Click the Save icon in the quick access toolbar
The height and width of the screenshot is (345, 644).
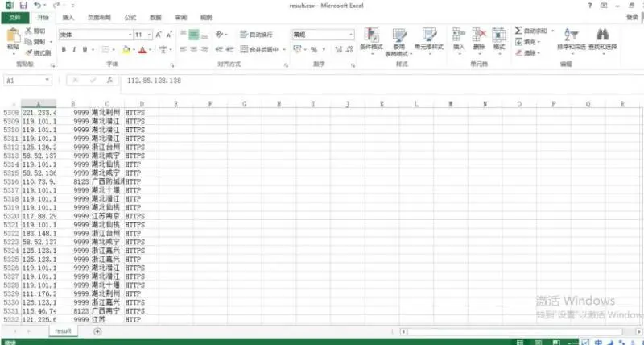click(23, 6)
